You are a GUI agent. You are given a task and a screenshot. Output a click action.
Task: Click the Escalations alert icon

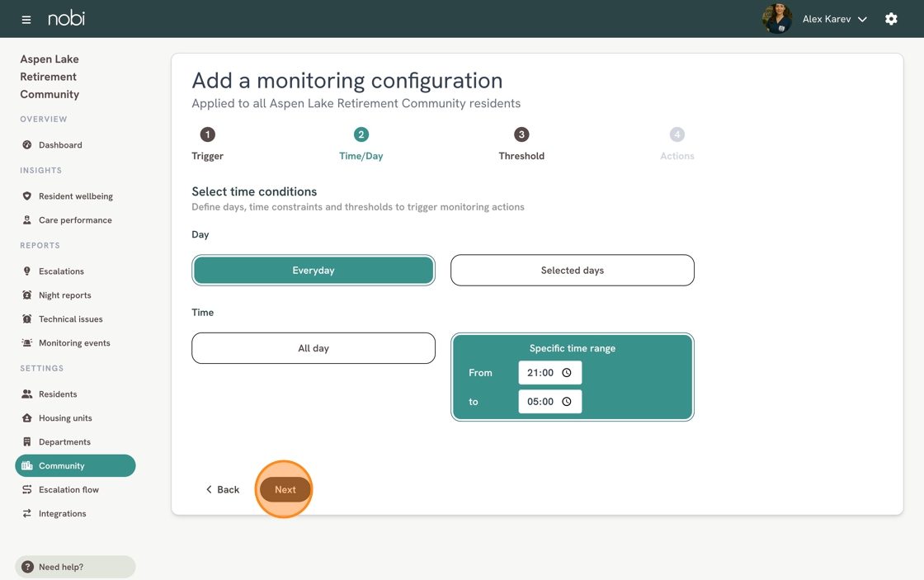click(x=26, y=271)
